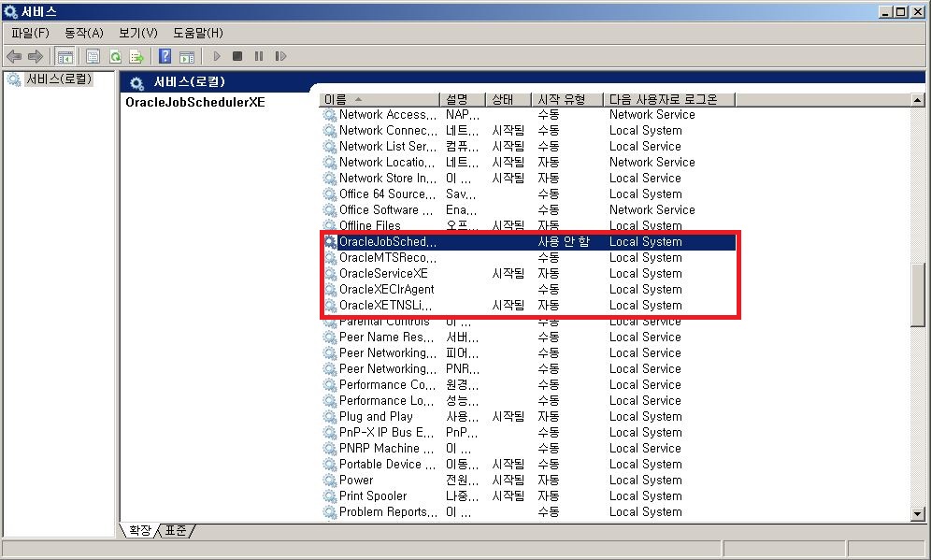Select the Network Store In... service row

(528, 179)
